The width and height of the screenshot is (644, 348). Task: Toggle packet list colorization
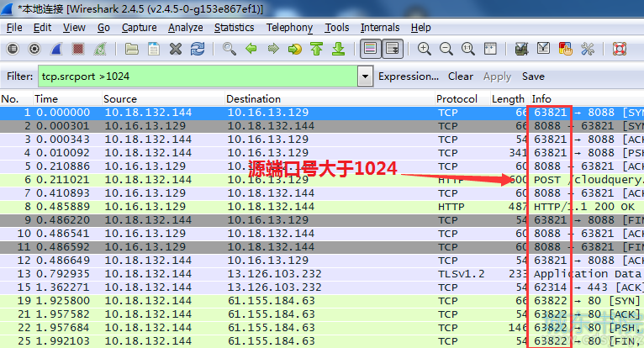click(370, 50)
